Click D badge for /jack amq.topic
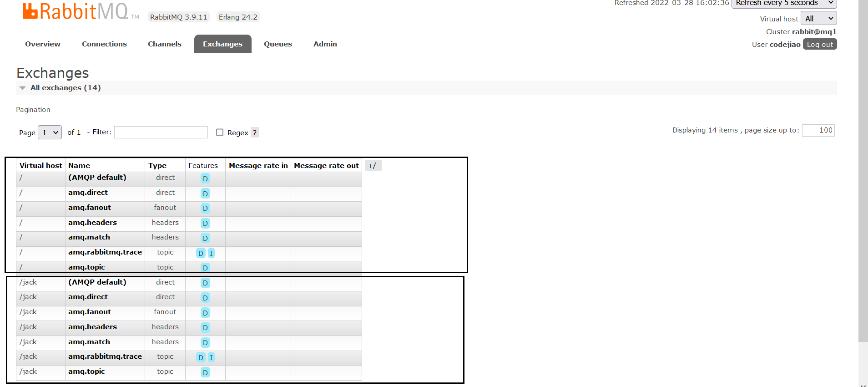This screenshot has height=387, width=868. (x=205, y=372)
